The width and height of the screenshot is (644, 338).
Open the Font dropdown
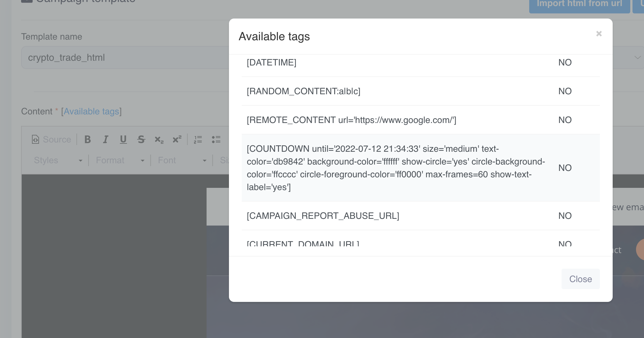pyautogui.click(x=182, y=160)
